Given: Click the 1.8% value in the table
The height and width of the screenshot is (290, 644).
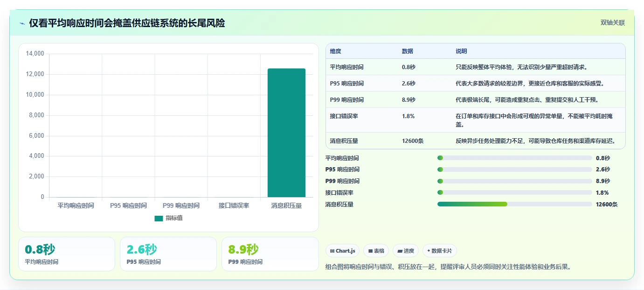Looking at the screenshot, I should pyautogui.click(x=408, y=116).
